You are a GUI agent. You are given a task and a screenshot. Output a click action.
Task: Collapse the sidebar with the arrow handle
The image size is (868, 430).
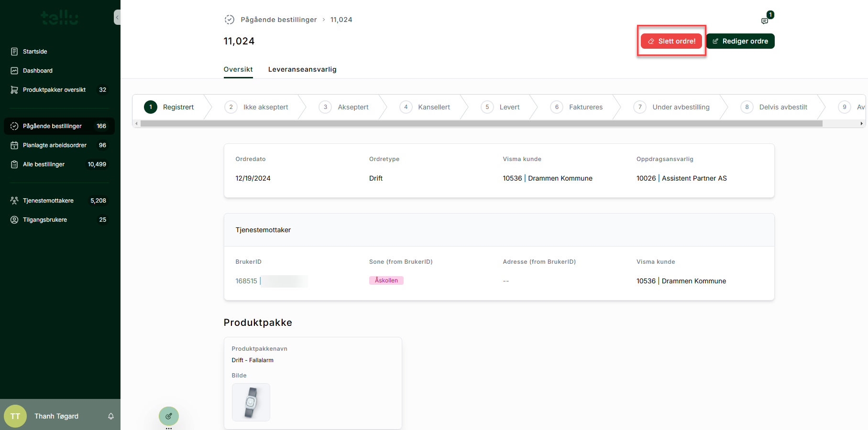click(x=117, y=17)
